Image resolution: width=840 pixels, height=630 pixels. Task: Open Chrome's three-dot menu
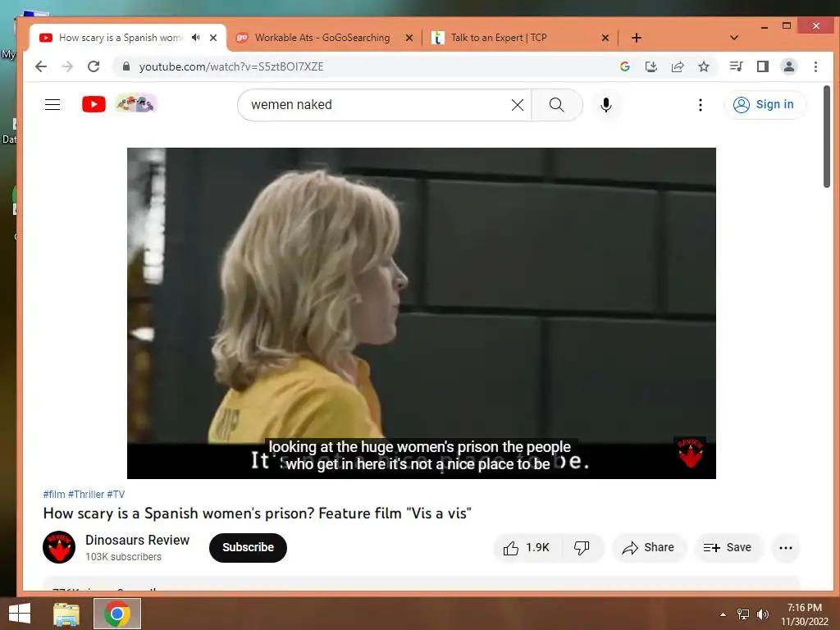815,66
